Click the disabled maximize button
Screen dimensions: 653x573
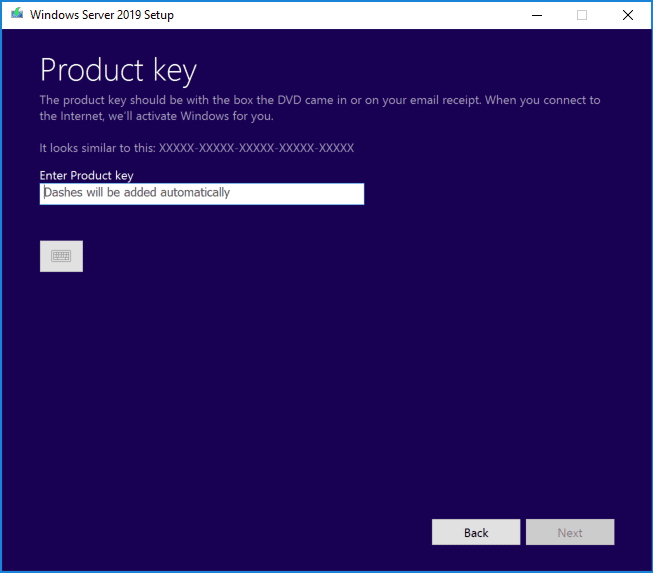582,15
